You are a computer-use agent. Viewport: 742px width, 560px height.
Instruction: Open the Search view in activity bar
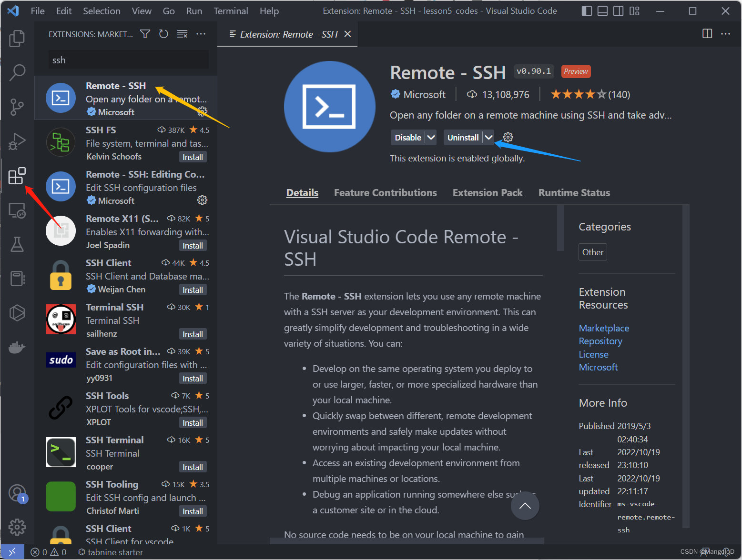click(17, 72)
